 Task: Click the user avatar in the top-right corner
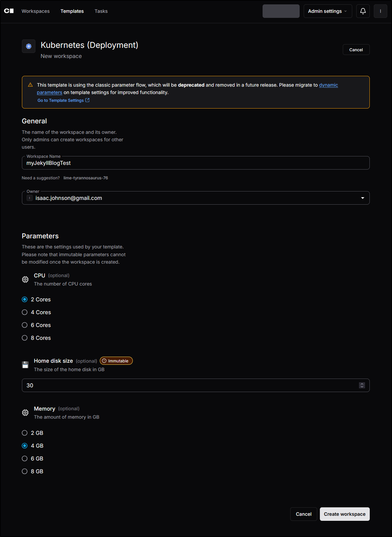(x=381, y=11)
